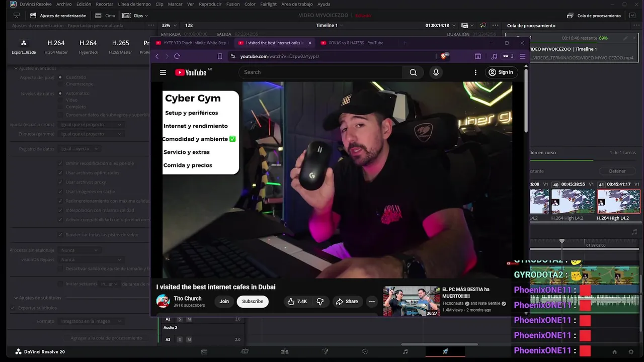This screenshot has height=362, width=644.
Task: Open subtitle Formato dropdown
Action: pyautogui.click(x=91, y=321)
